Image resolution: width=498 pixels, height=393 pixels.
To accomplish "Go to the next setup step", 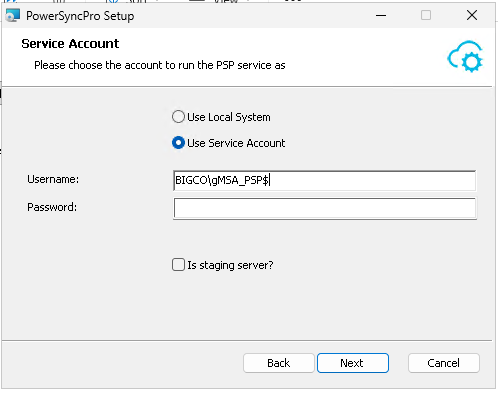I will tap(353, 363).
